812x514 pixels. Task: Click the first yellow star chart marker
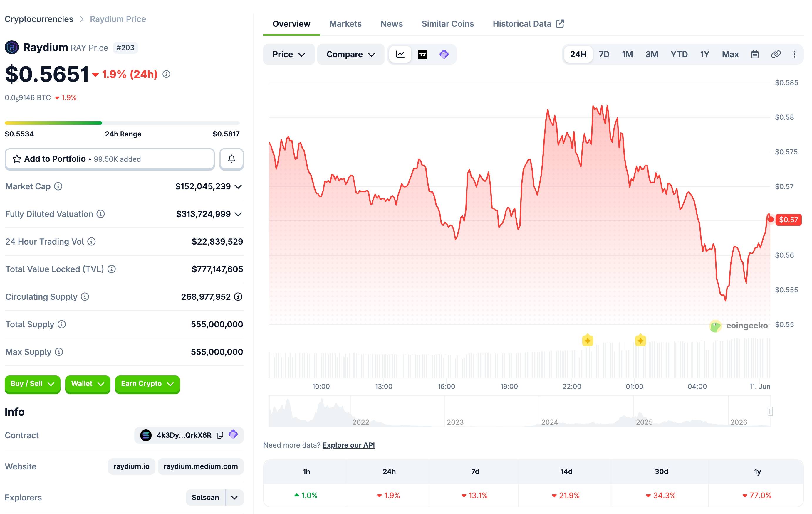588,341
